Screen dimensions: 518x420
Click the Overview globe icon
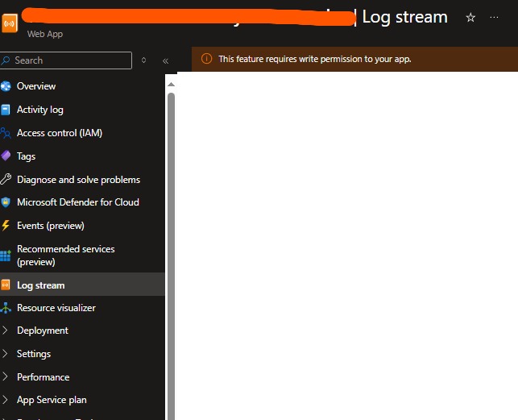(6, 86)
